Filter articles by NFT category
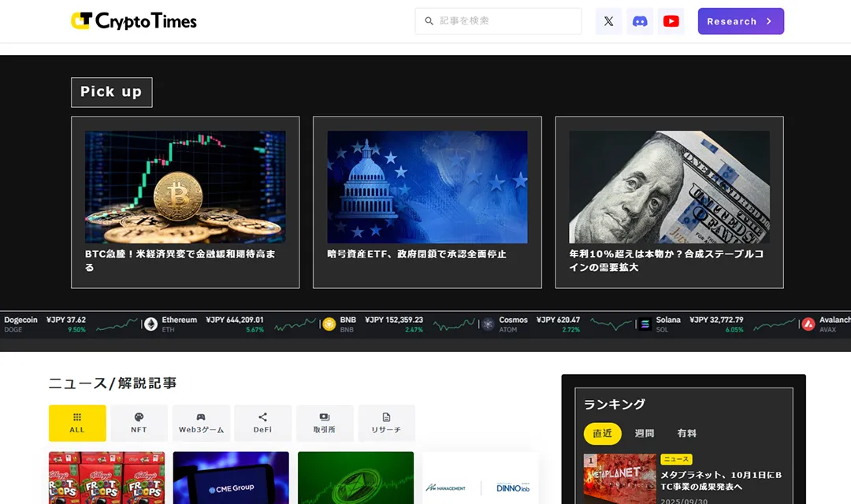This screenshot has height=504, width=851. [x=139, y=423]
